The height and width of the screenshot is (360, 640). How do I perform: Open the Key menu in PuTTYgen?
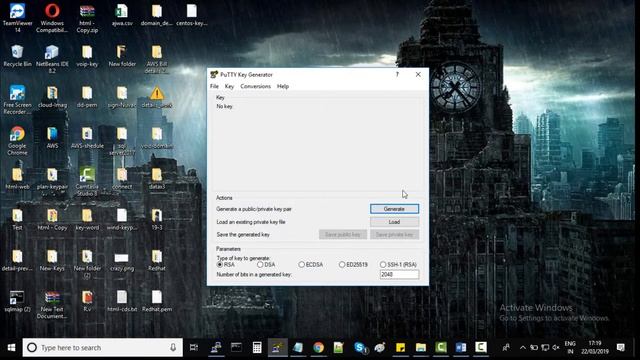[x=229, y=86]
